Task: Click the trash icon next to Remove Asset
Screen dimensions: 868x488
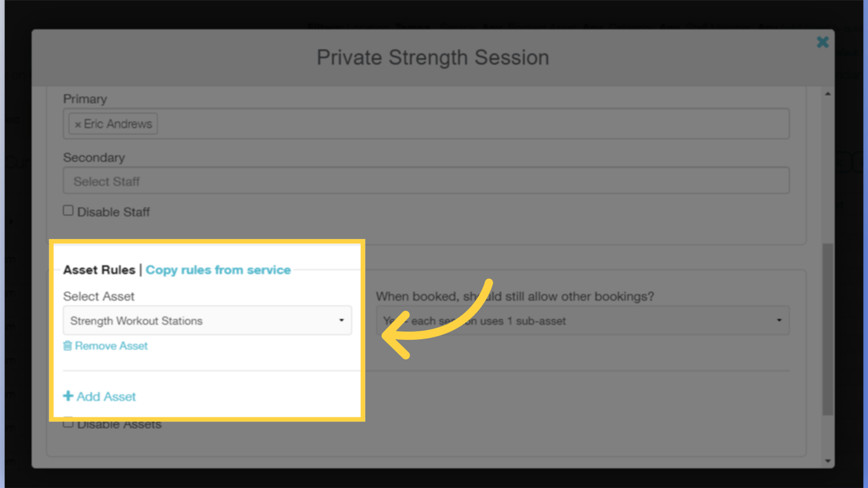Action: [x=67, y=346]
